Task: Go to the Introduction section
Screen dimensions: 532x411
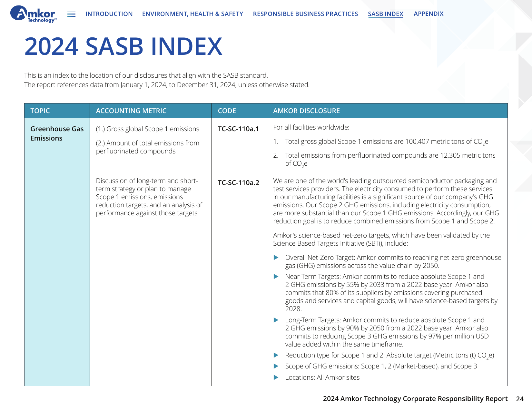Action: tap(109, 14)
